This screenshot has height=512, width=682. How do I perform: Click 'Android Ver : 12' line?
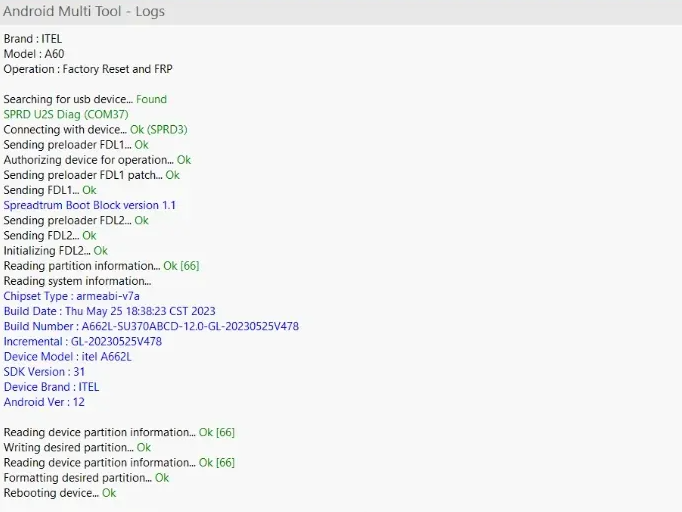44,402
